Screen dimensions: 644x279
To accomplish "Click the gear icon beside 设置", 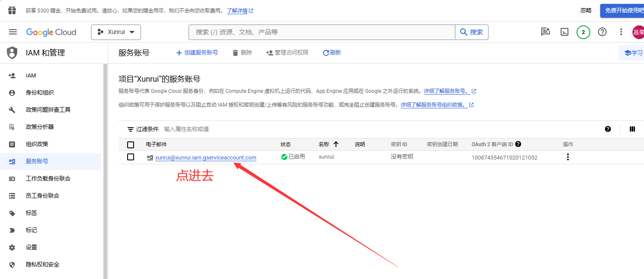I will click(12, 247).
